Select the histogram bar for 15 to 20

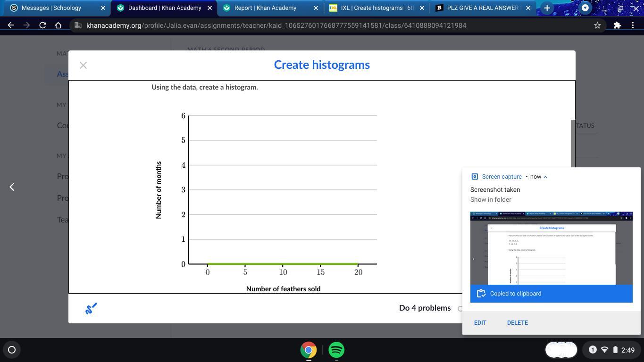(x=339, y=263)
